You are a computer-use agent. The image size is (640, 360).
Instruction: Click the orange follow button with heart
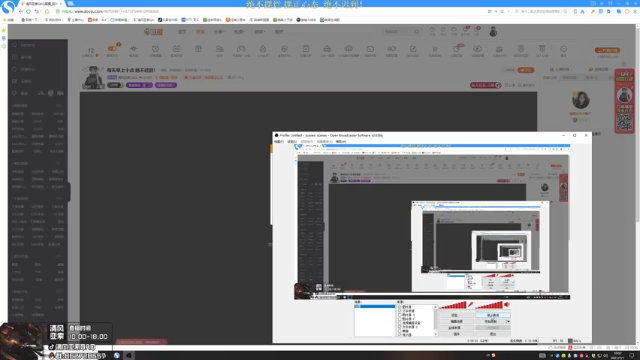click(x=526, y=70)
